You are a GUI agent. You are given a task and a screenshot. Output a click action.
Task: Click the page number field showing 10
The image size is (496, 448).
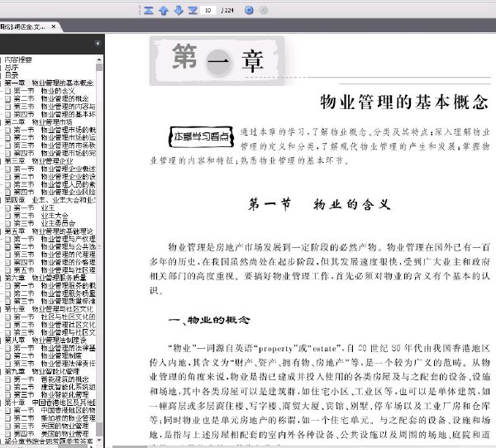click(x=208, y=10)
